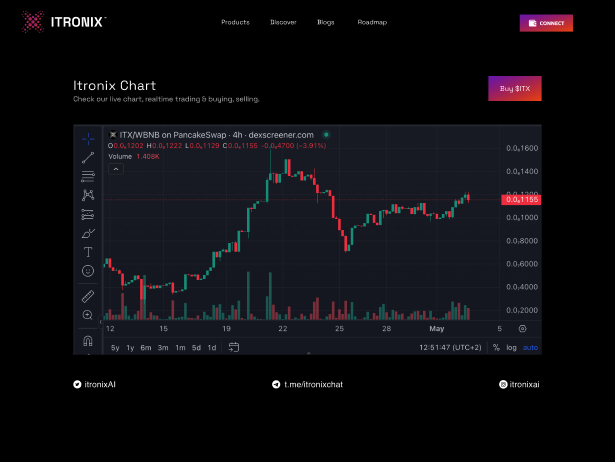Click the Itronix Chart heading
615x462 pixels.
click(x=115, y=85)
